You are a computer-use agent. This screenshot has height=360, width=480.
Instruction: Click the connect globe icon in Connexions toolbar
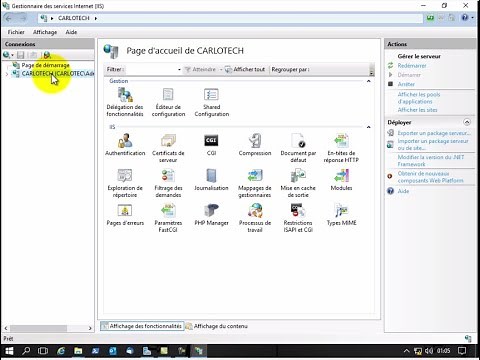tap(7, 55)
